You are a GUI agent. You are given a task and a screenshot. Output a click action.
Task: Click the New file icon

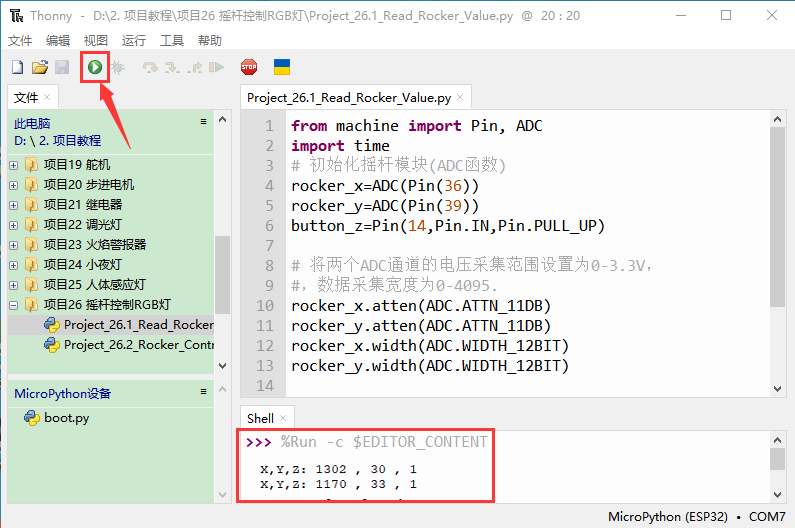click(17, 67)
